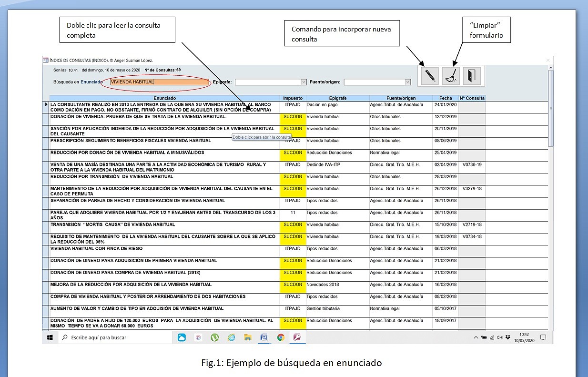Click the Búsqueda en Enunciado search field
Image resolution: width=588 pixels, height=377 pixels.
pos(160,82)
